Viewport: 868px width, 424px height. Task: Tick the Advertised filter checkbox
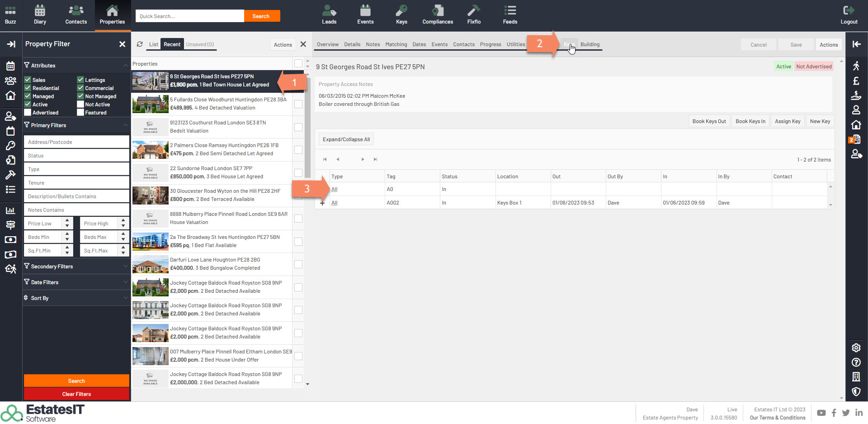28,113
